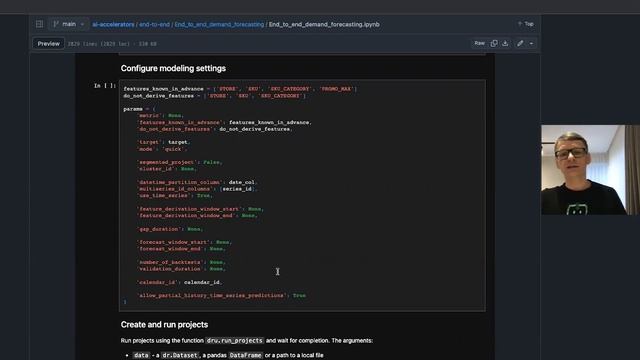Download the raw notebook file
640x360 pixels.
(505, 43)
